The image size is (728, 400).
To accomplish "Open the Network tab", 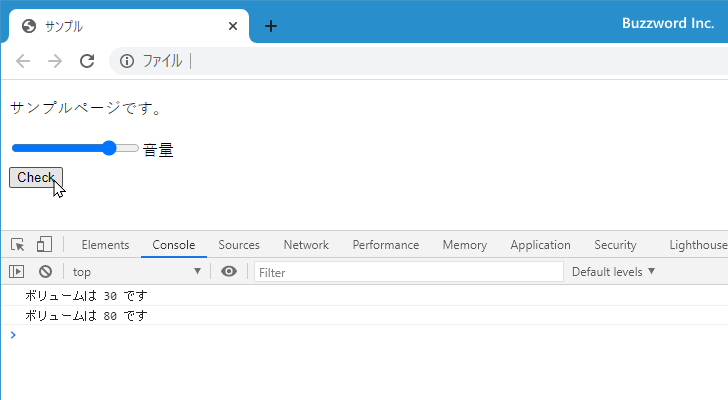I will 306,245.
